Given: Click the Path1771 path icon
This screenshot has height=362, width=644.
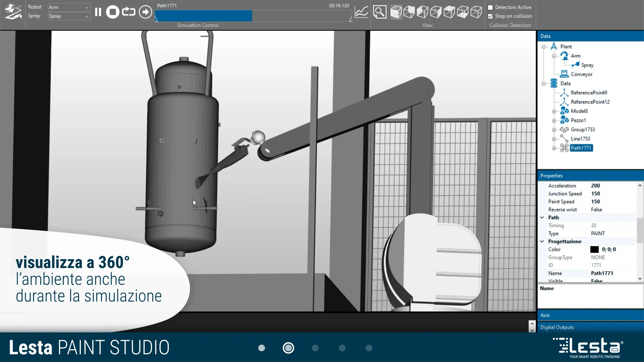Looking at the screenshot, I should click(565, 148).
